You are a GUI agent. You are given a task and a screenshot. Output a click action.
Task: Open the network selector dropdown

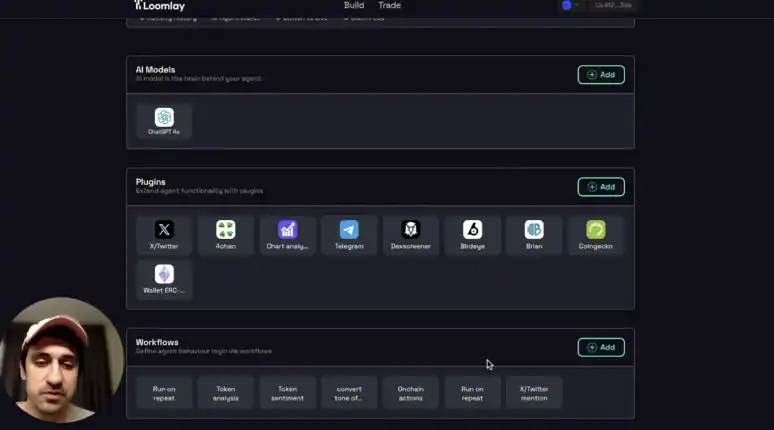(x=570, y=5)
